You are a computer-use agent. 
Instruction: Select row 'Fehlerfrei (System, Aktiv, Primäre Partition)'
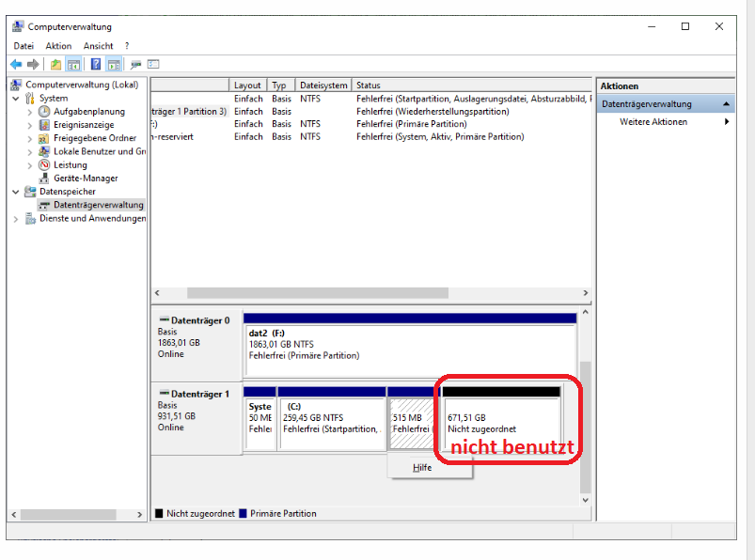370,136
